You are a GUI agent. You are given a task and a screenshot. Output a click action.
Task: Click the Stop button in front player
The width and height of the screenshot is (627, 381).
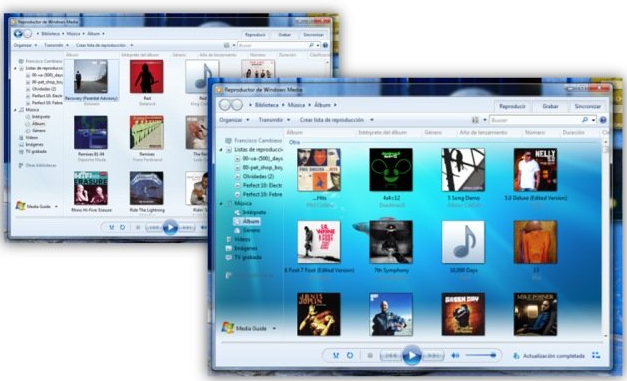pos(370,355)
